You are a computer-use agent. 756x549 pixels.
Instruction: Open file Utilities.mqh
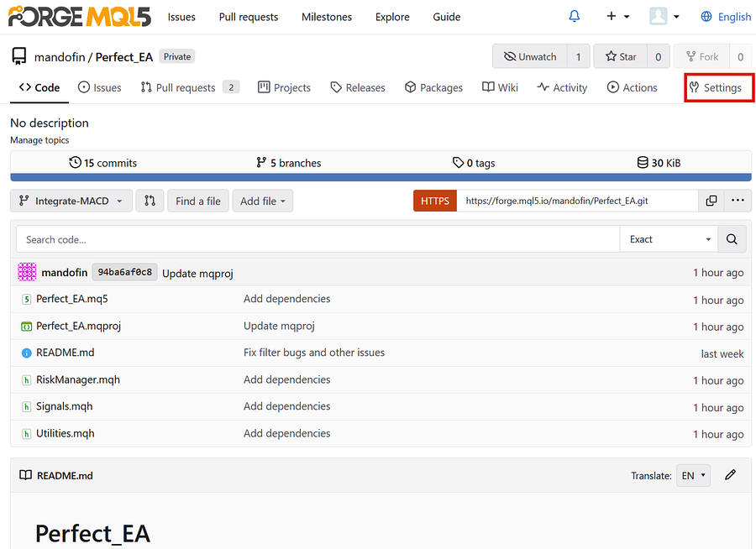tap(65, 433)
